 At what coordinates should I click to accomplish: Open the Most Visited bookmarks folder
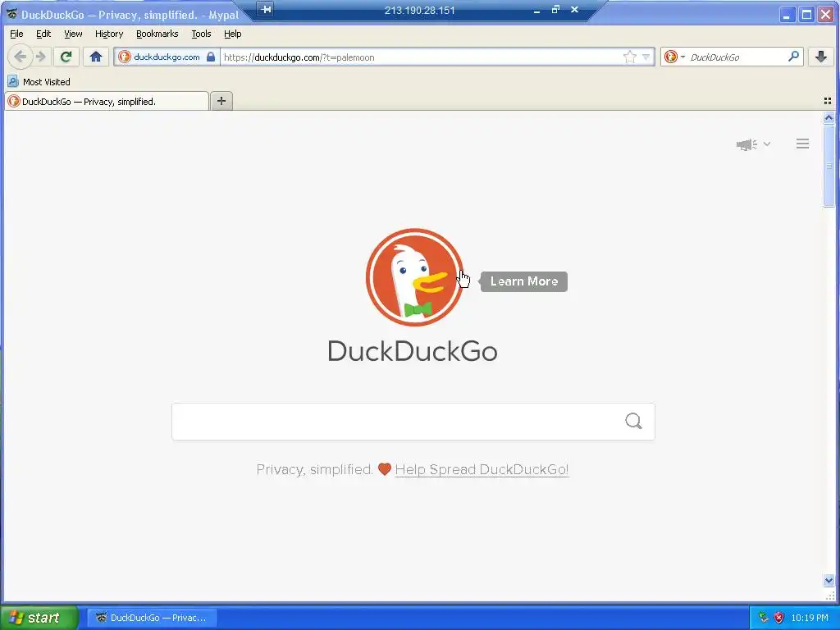39,82
